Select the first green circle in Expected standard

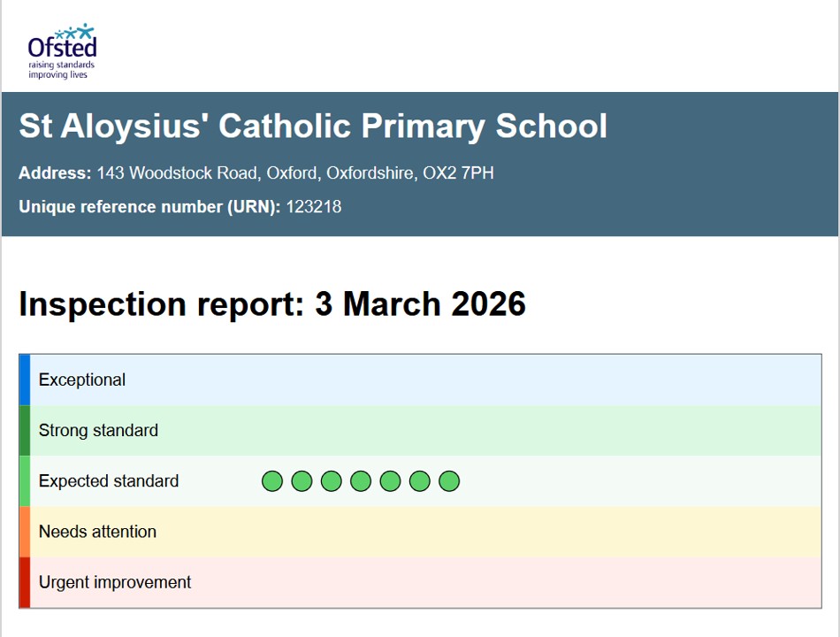(x=272, y=481)
